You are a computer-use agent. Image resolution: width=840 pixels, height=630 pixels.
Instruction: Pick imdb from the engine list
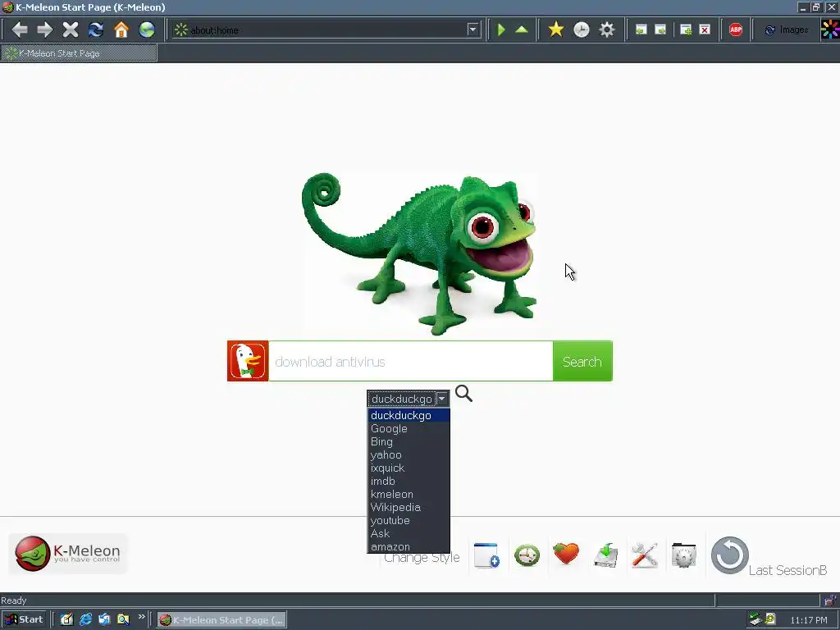pyautogui.click(x=409, y=481)
